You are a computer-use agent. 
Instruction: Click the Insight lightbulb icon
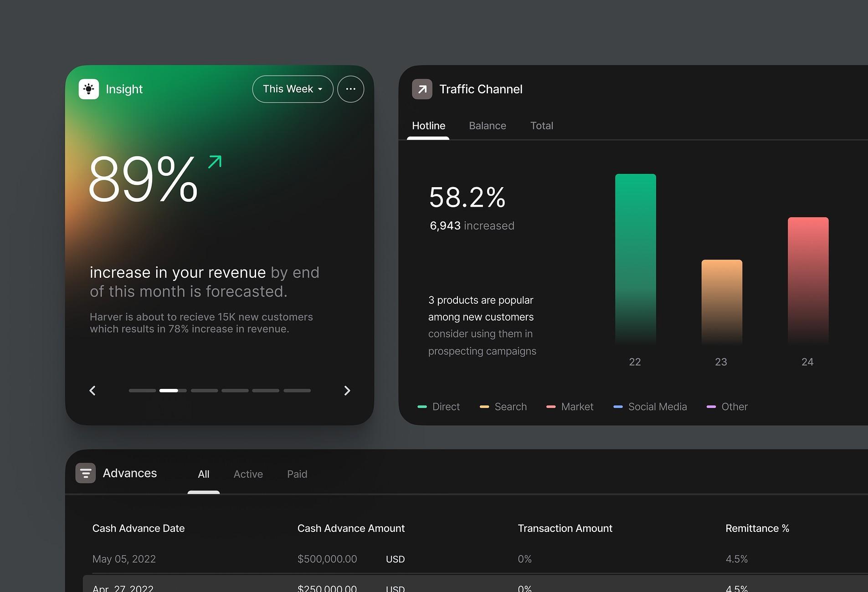(x=89, y=89)
